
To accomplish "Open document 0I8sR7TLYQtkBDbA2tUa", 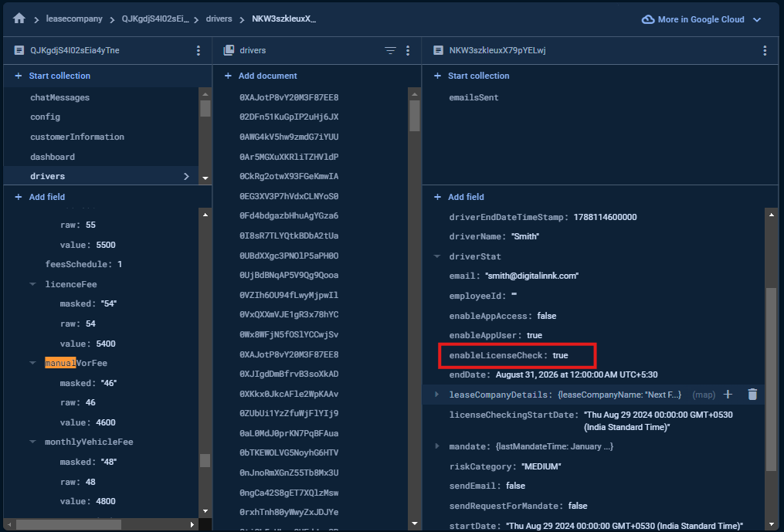I will 289,236.
